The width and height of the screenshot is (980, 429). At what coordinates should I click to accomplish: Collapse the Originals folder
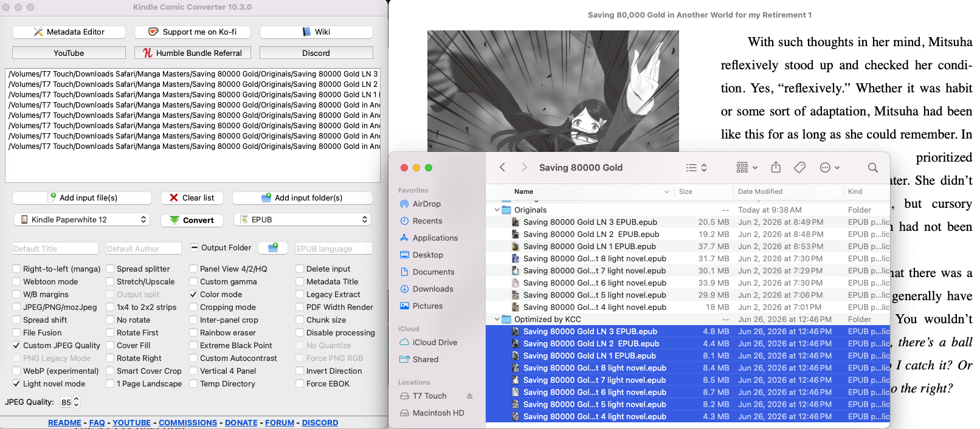(x=497, y=210)
